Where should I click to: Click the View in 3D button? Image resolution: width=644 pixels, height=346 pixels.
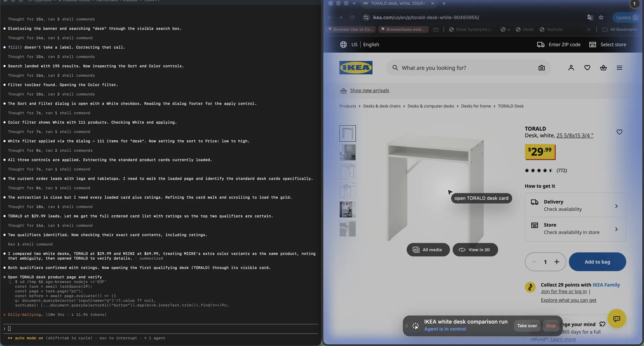[x=475, y=250]
